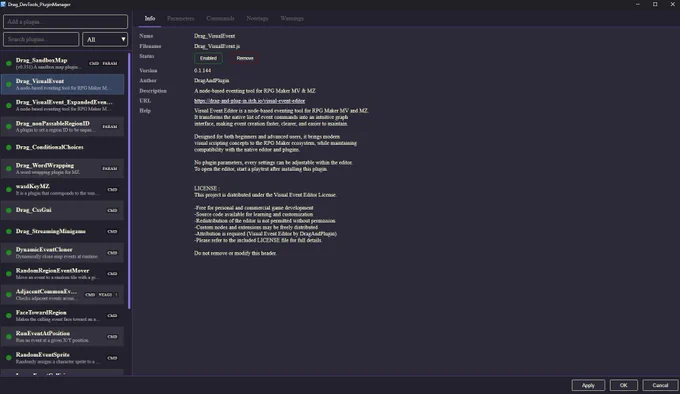This screenshot has width=680, height=394.
Task: Click the CMD badge on AdjacentCommonEv...
Action: pos(90,295)
